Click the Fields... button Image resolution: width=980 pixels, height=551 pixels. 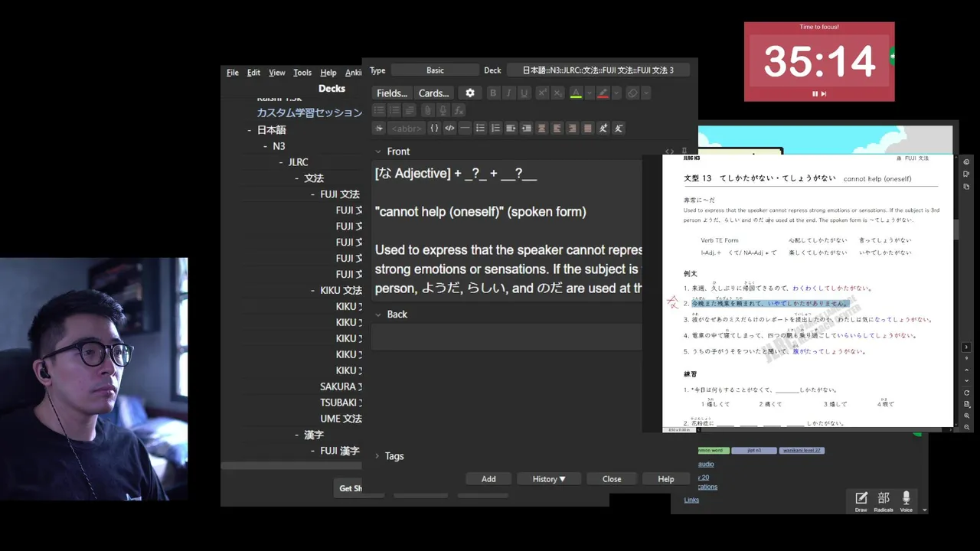click(x=392, y=93)
